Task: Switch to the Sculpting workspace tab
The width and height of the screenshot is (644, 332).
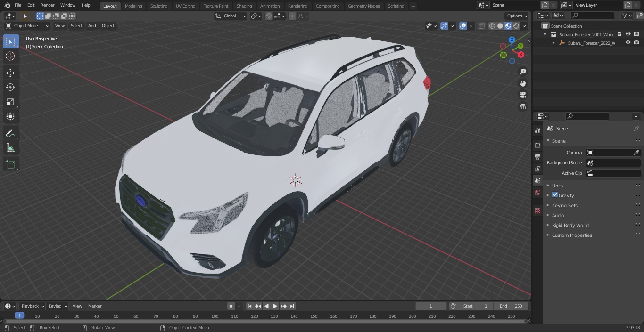Action: [158, 6]
